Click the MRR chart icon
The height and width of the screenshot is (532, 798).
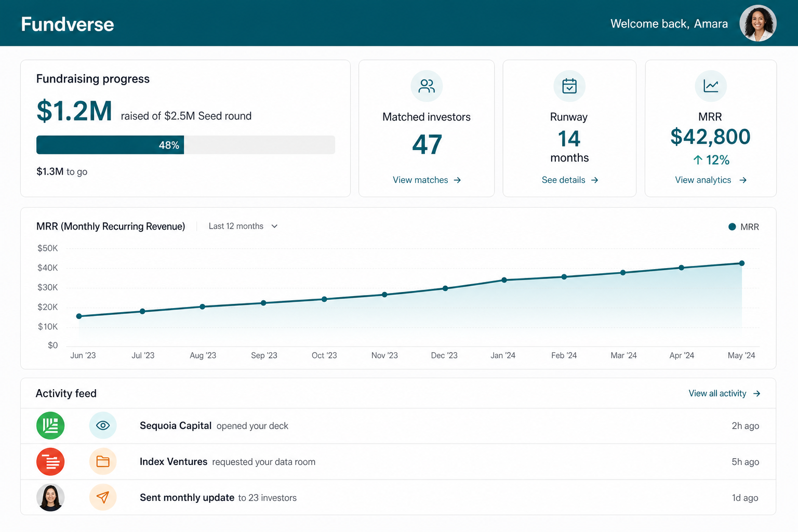click(711, 86)
